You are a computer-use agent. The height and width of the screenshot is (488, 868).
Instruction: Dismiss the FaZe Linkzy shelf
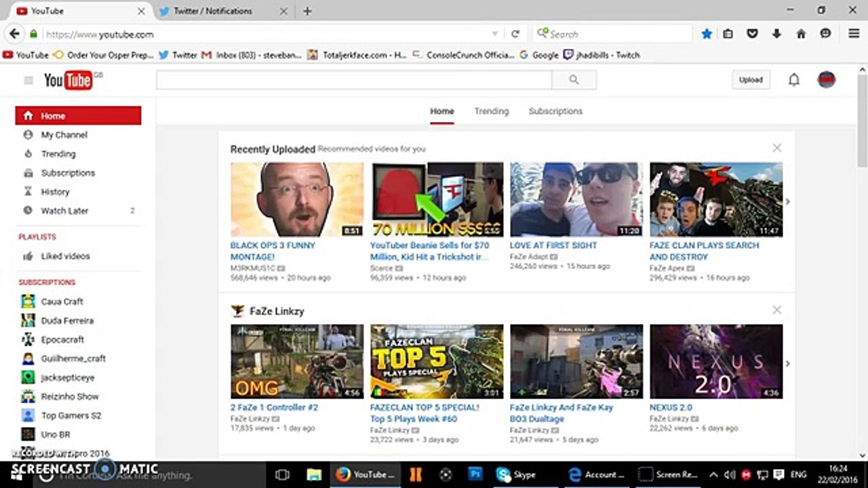776,310
